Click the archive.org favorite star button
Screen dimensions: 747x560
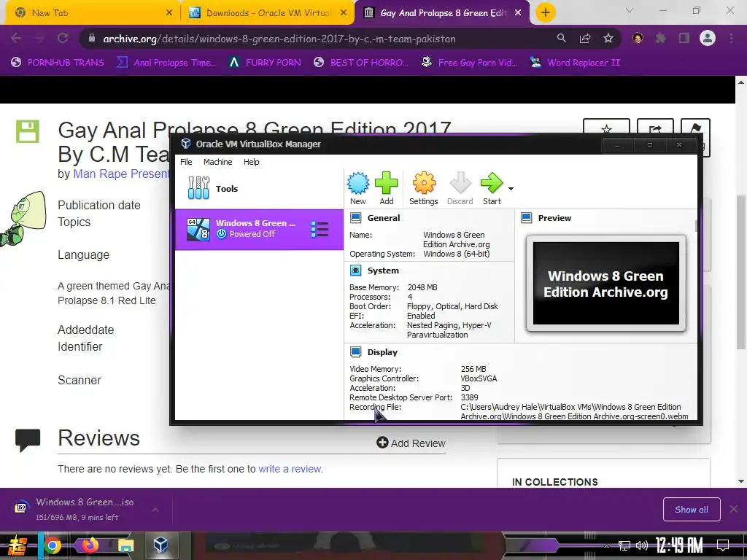(606, 128)
